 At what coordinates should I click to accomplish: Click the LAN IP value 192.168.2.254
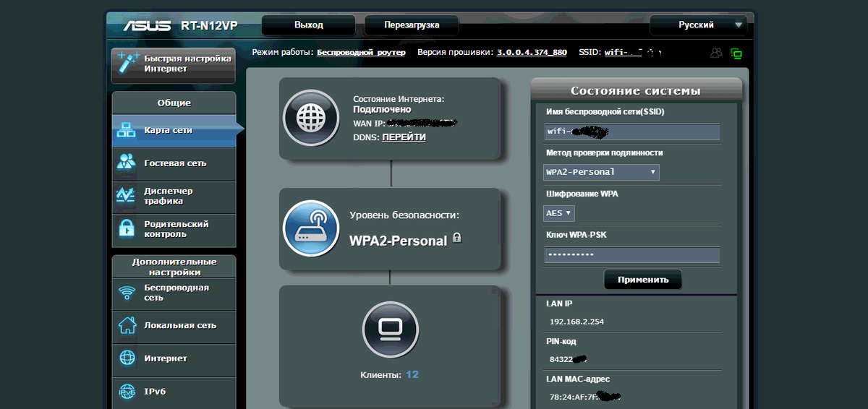click(576, 322)
